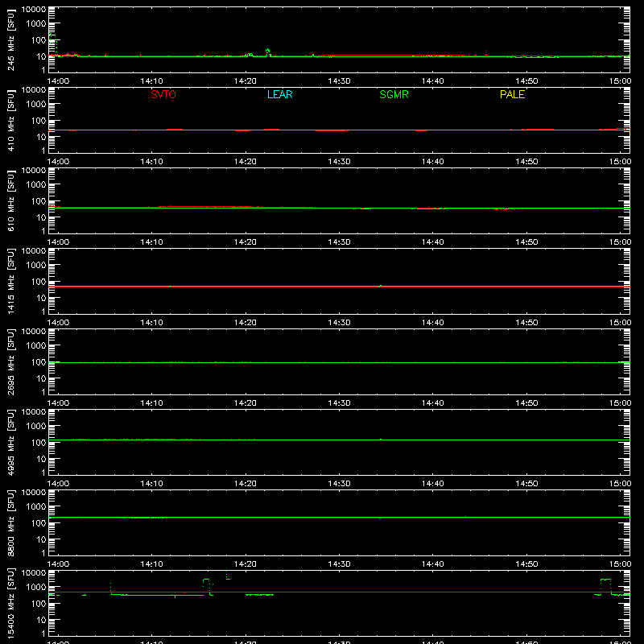
Task: Click 14:00 label under the 245 MHz plot
Action: (58, 81)
